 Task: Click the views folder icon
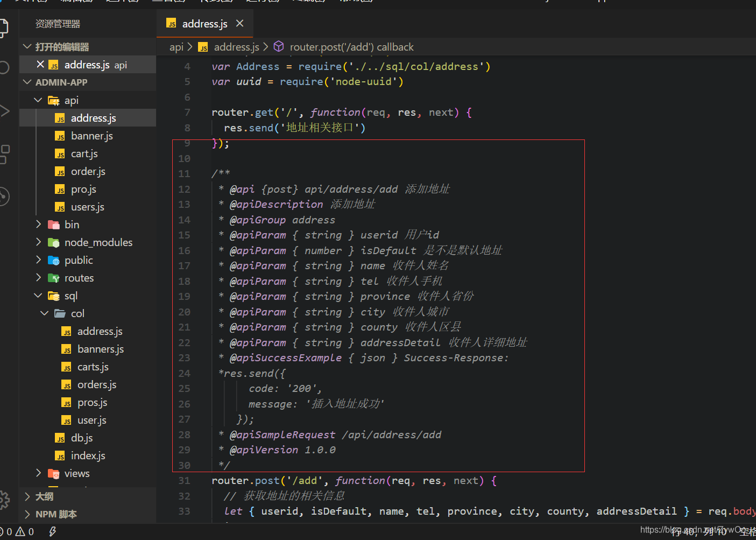pos(54,474)
